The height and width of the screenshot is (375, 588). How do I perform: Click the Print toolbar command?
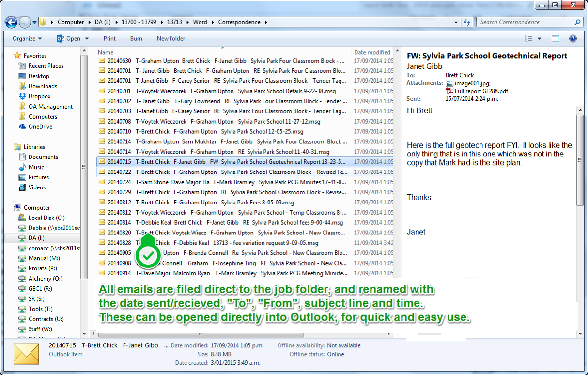(x=109, y=39)
